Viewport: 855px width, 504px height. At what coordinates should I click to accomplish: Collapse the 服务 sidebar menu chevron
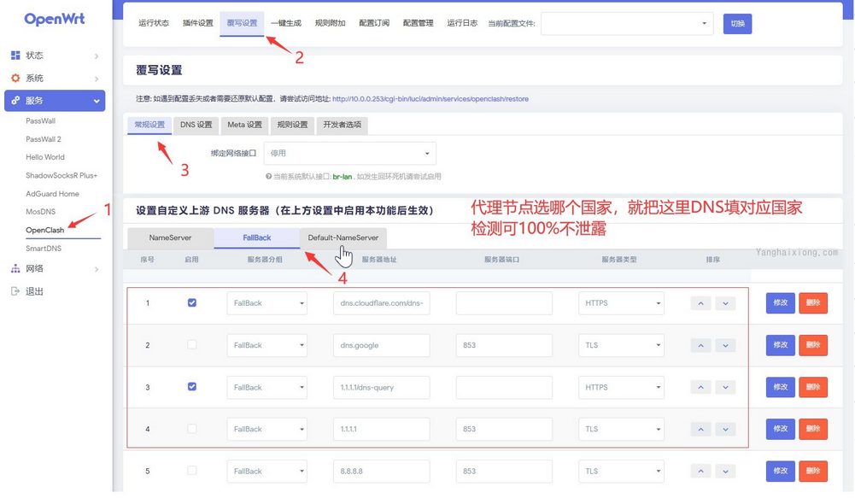(x=97, y=101)
